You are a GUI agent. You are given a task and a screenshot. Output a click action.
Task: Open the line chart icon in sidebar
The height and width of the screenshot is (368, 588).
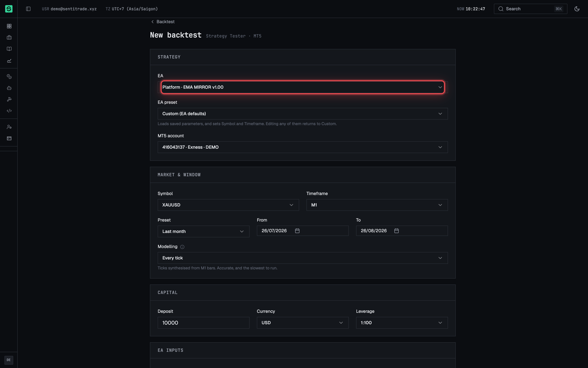click(x=9, y=61)
